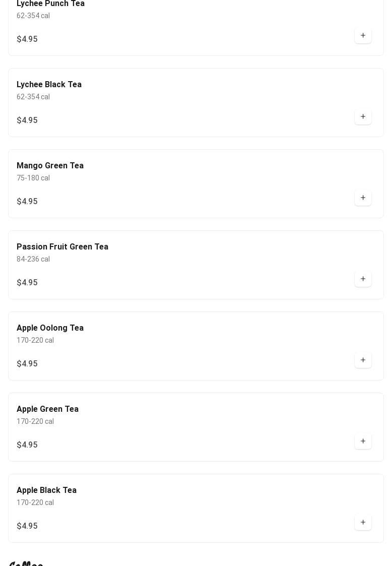Click plus icon for Mango Green Tea
This screenshot has height=566, width=392.
coord(363,198)
